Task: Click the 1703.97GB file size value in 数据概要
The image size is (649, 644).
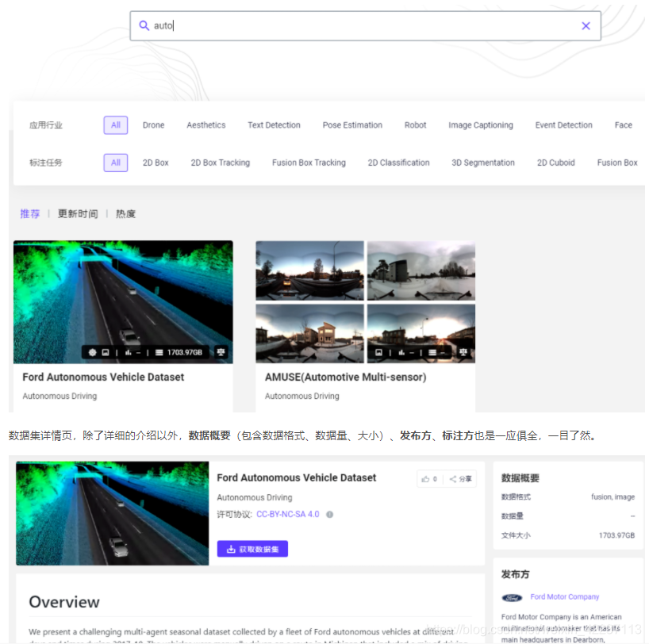Action: click(x=616, y=535)
